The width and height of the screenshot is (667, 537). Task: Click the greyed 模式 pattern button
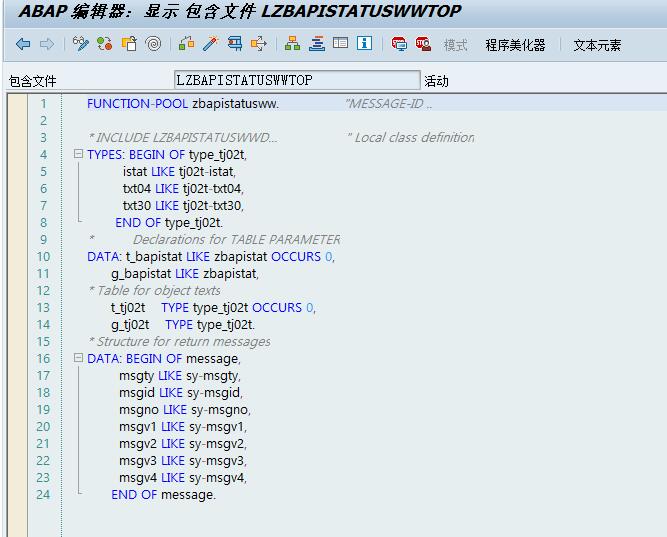455,45
